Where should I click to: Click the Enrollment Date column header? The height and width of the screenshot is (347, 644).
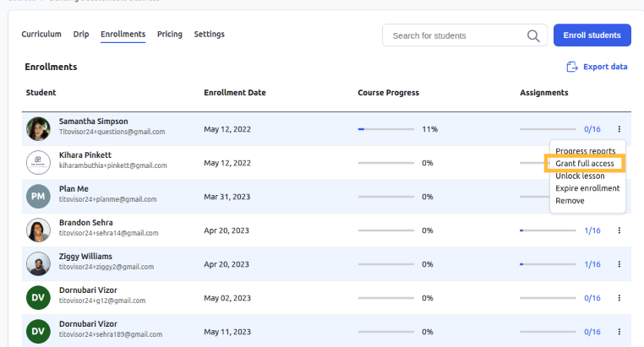pyautogui.click(x=235, y=93)
